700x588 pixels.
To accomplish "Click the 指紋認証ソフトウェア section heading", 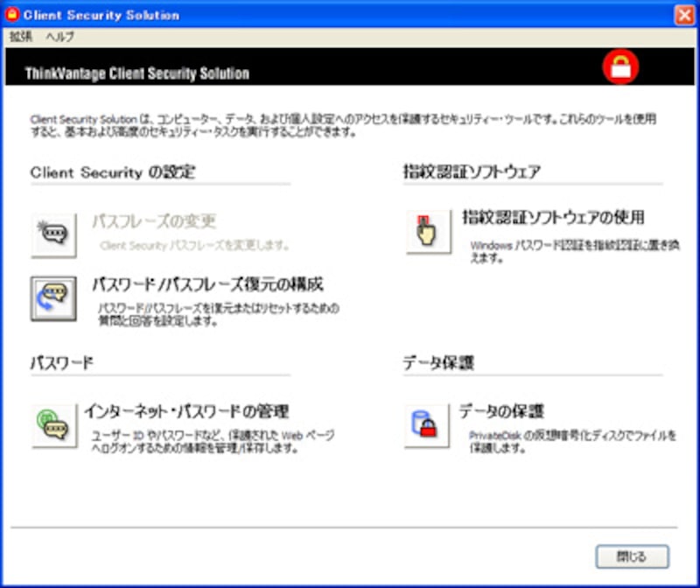I will pos(472,172).
